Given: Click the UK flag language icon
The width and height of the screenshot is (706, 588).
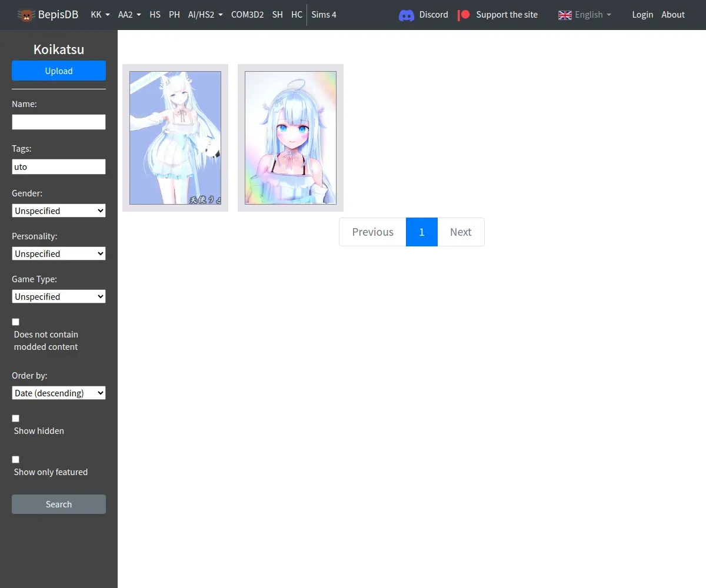Looking at the screenshot, I should (565, 15).
